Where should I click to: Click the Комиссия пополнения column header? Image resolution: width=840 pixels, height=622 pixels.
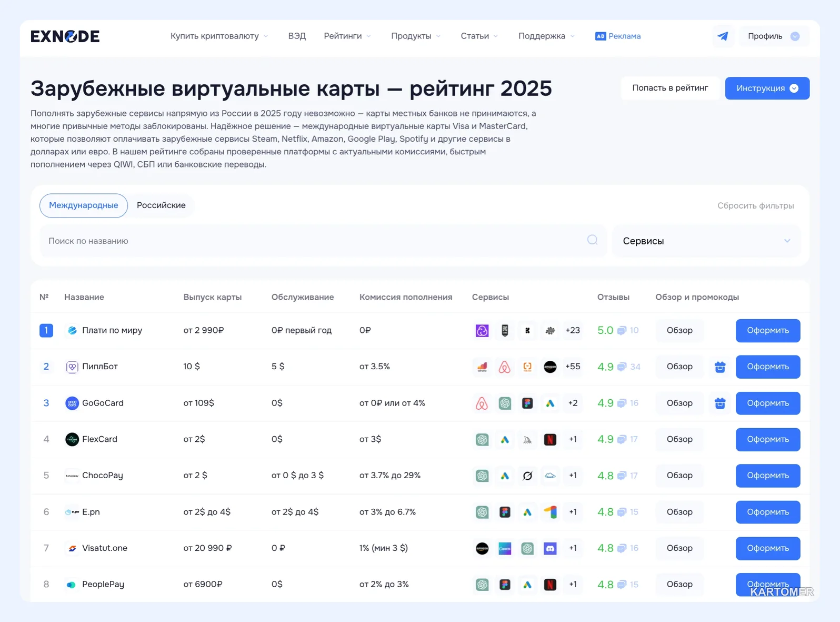pyautogui.click(x=406, y=297)
